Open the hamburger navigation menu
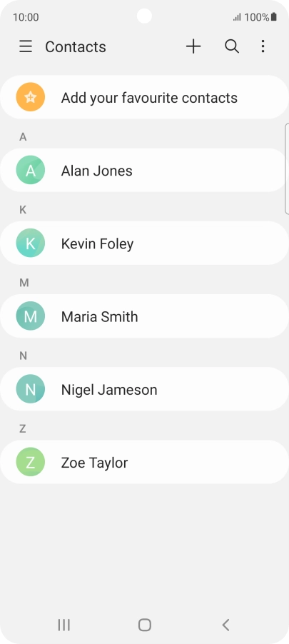Viewport: 289px width, 644px height. (26, 46)
